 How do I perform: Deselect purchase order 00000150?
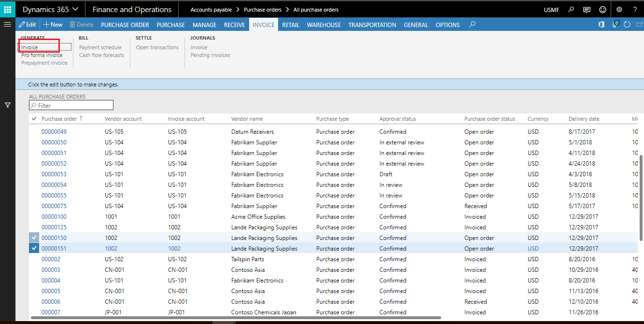tap(33, 237)
